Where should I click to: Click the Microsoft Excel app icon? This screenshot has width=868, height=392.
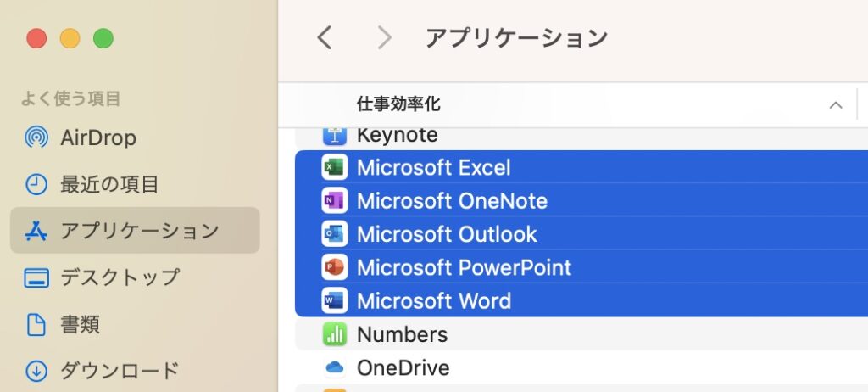point(335,168)
